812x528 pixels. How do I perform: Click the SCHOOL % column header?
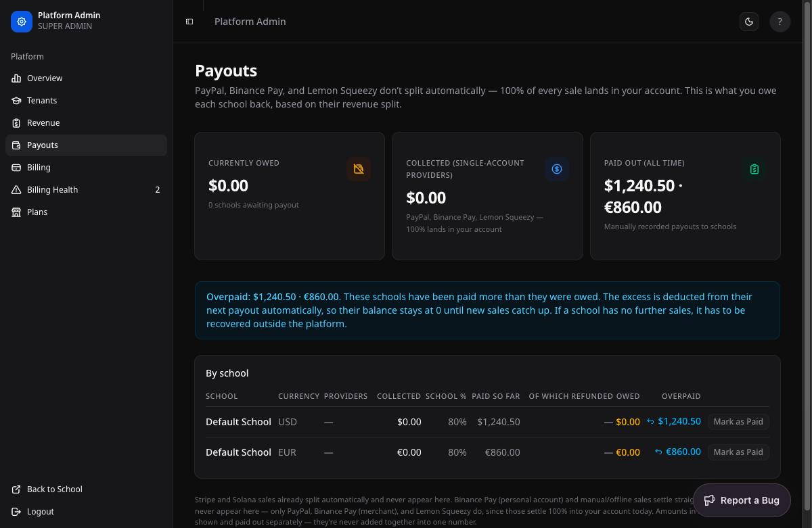click(446, 396)
